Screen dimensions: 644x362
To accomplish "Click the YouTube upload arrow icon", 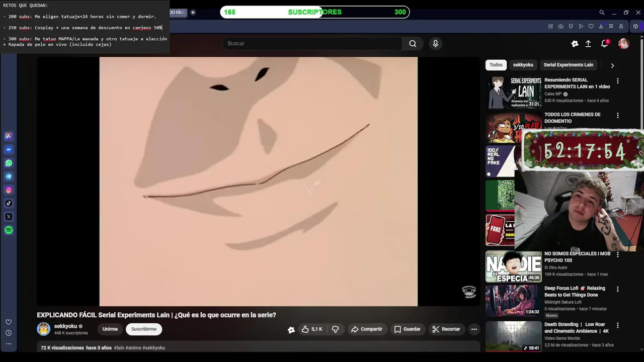I will pyautogui.click(x=588, y=44).
